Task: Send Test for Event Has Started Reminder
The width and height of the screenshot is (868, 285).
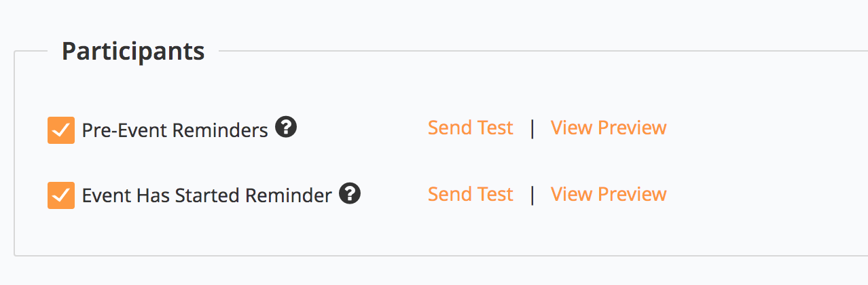Action: (471, 194)
